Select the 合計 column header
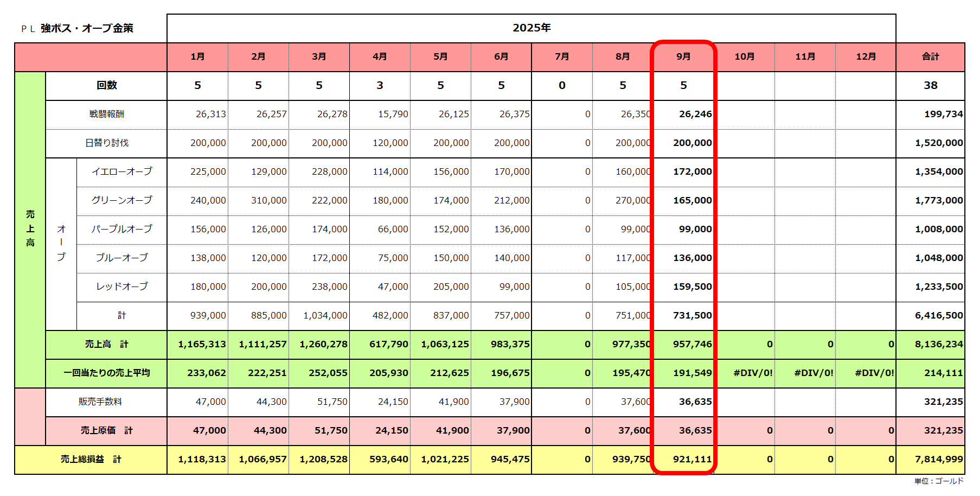 click(930, 56)
